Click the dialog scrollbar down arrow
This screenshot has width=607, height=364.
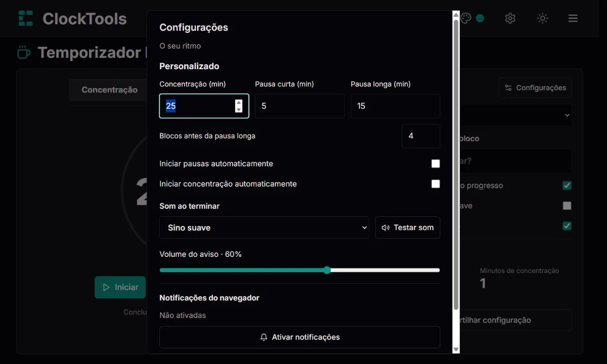click(x=456, y=349)
